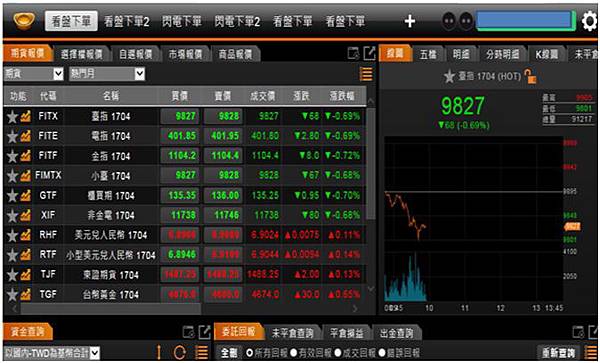Screen dimensions: 600x363
Task: Click FITE buy price 401.85
Action: point(179,136)
